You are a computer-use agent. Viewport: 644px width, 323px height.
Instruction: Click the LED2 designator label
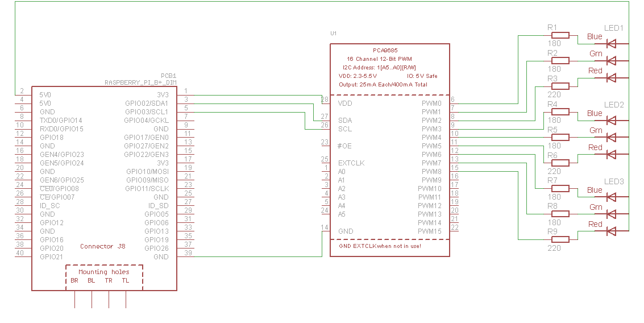(614, 105)
